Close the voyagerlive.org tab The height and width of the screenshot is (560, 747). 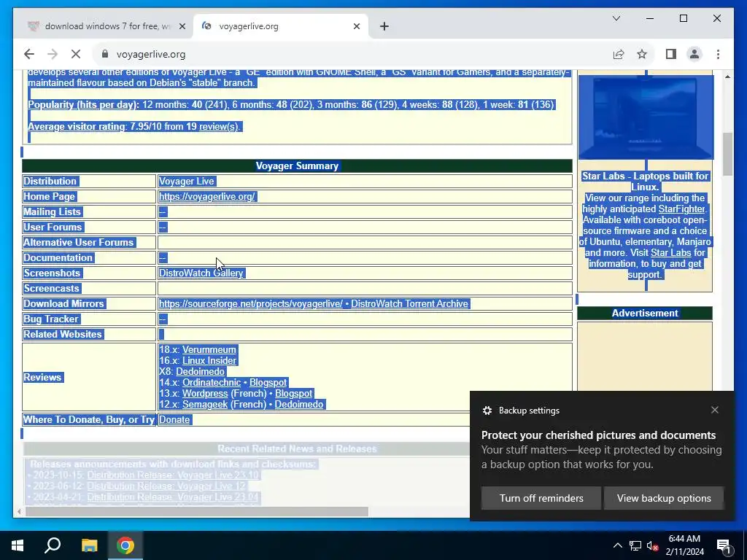[356, 27]
